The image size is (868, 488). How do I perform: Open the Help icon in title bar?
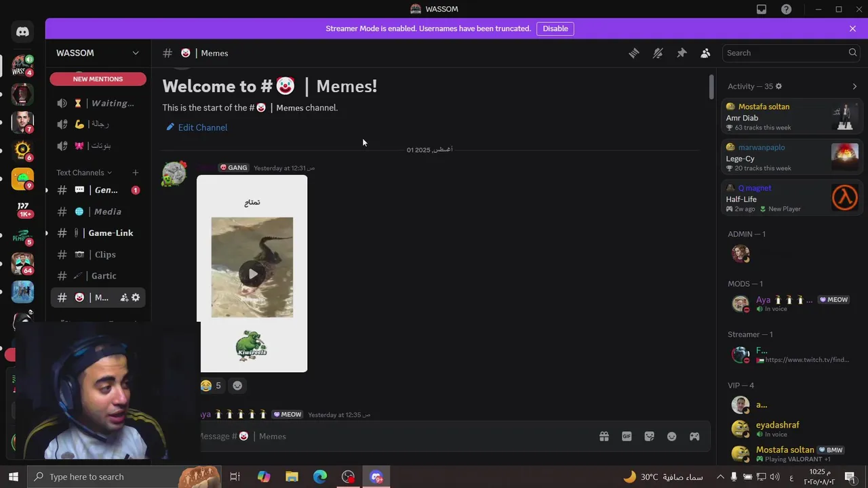786,9
